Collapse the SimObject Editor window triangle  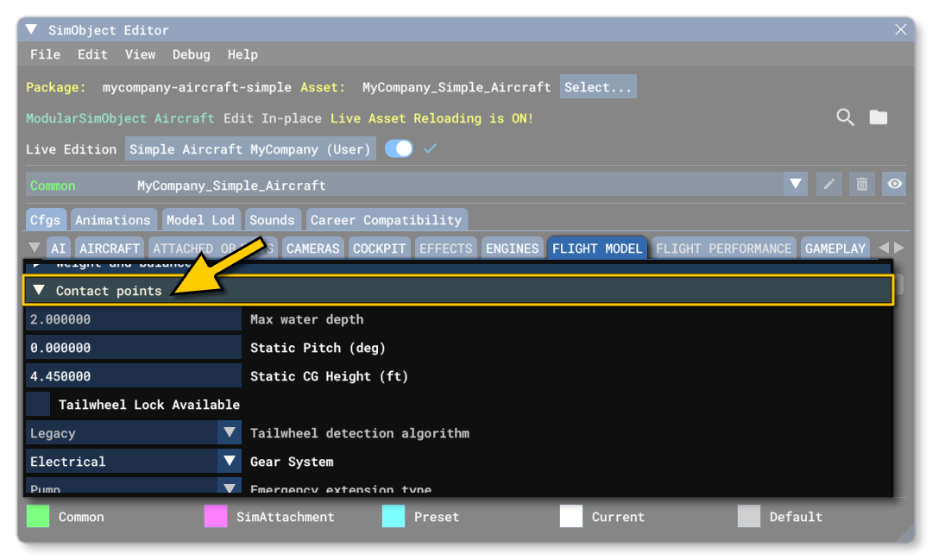[x=32, y=30]
